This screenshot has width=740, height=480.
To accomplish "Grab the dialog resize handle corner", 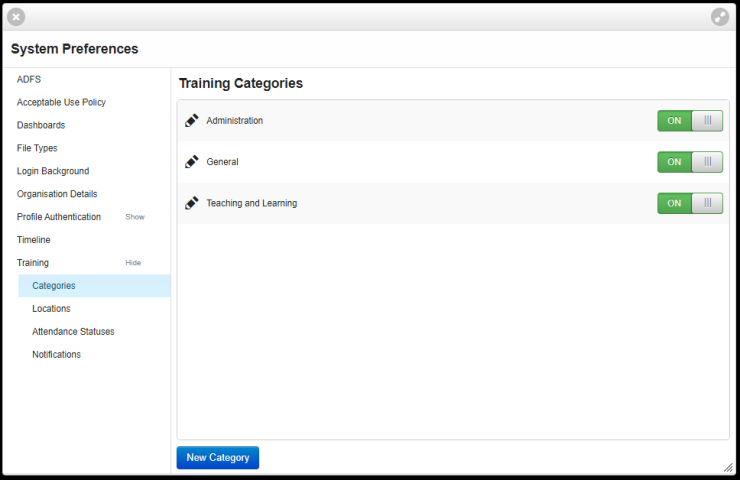I will click(x=728, y=467).
